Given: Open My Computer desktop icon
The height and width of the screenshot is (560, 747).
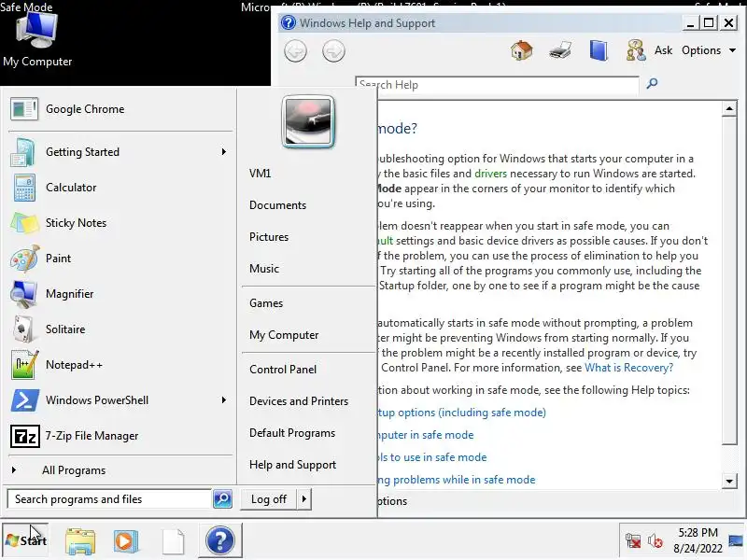Looking at the screenshot, I should [37, 39].
